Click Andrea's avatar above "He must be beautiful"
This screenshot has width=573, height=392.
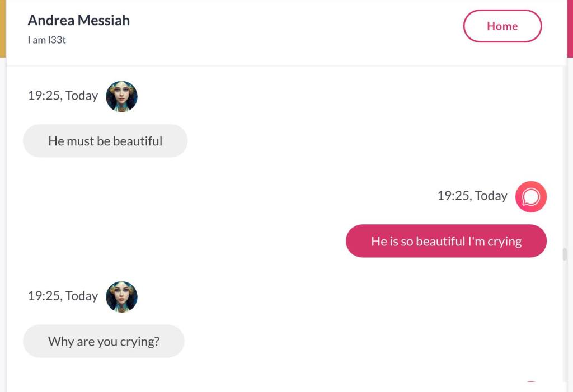pos(121,96)
